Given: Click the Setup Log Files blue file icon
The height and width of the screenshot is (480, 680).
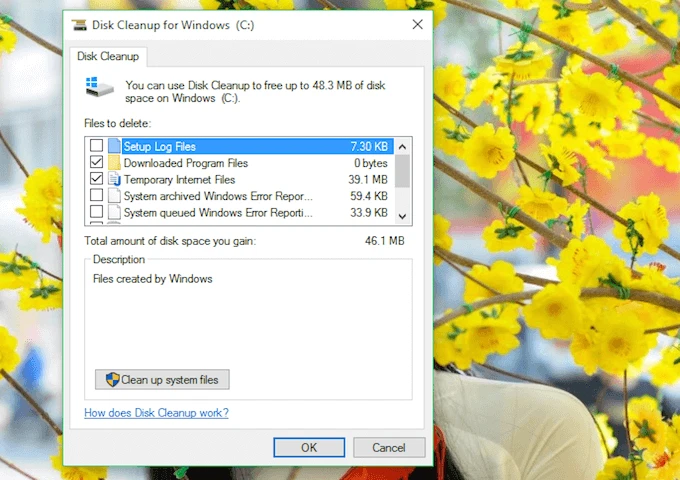Looking at the screenshot, I should [x=114, y=146].
